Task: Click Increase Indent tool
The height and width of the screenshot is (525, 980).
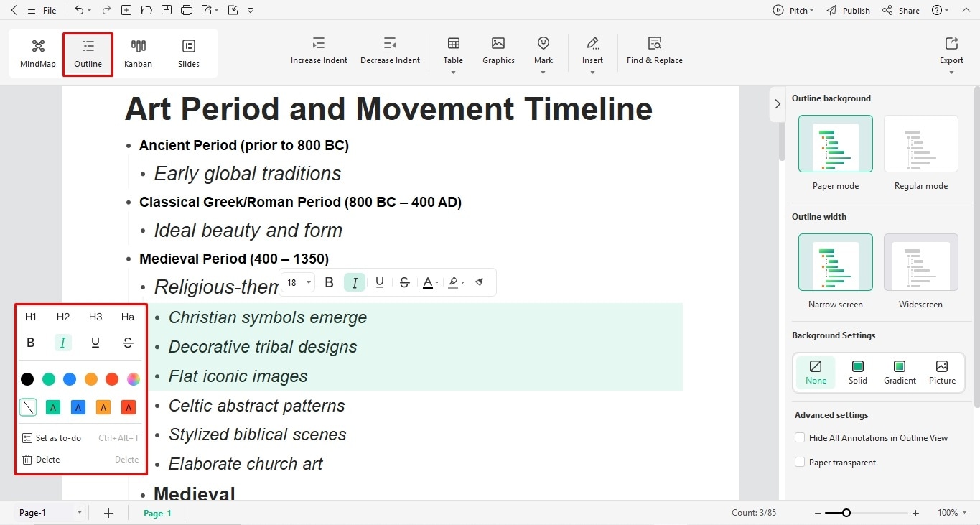Action: point(319,51)
